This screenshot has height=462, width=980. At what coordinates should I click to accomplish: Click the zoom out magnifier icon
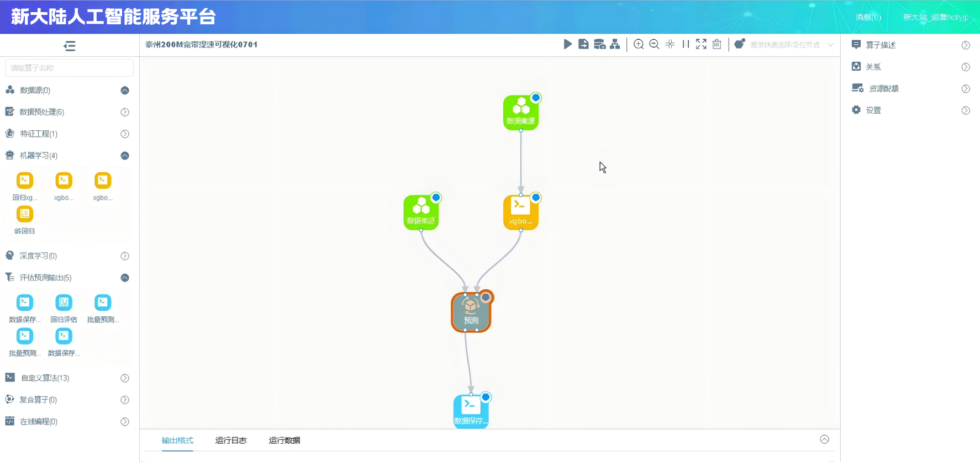(x=654, y=44)
